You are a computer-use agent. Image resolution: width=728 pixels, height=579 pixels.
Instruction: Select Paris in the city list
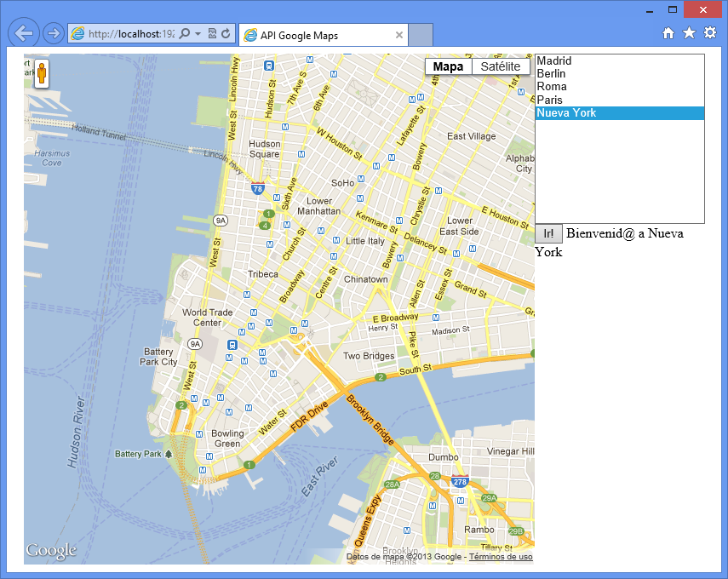tap(620, 100)
